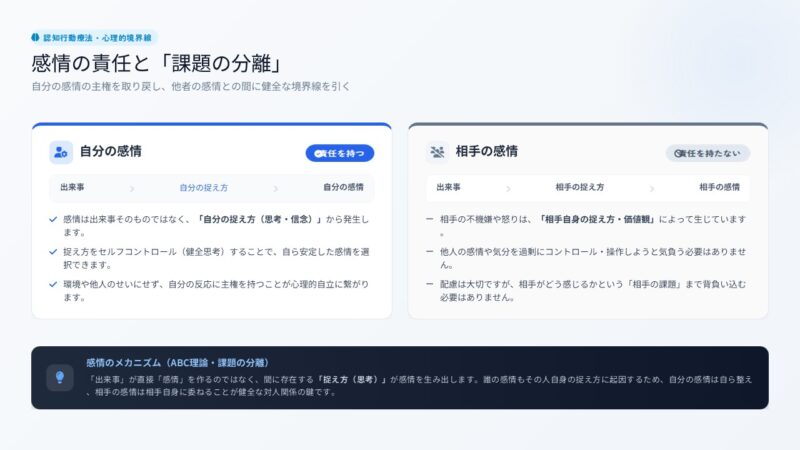
Task: Click the 自分の感情 step ending the flow
Action: (343, 187)
